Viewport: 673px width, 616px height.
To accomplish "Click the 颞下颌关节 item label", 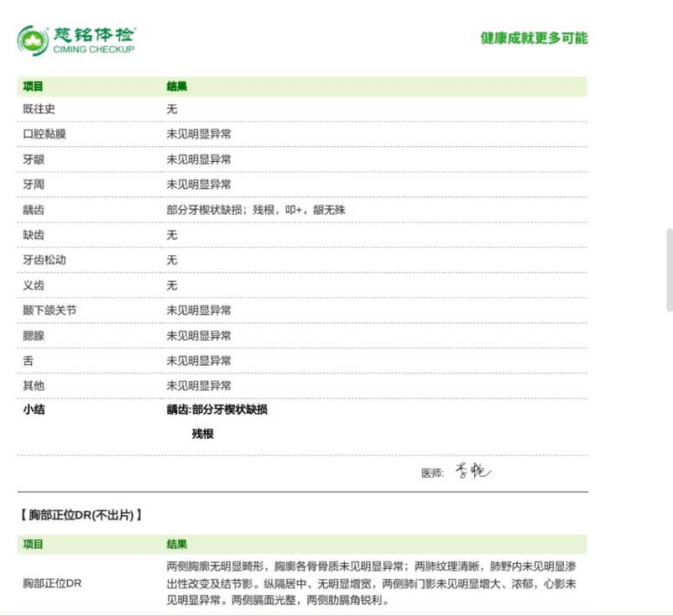I will click(50, 311).
